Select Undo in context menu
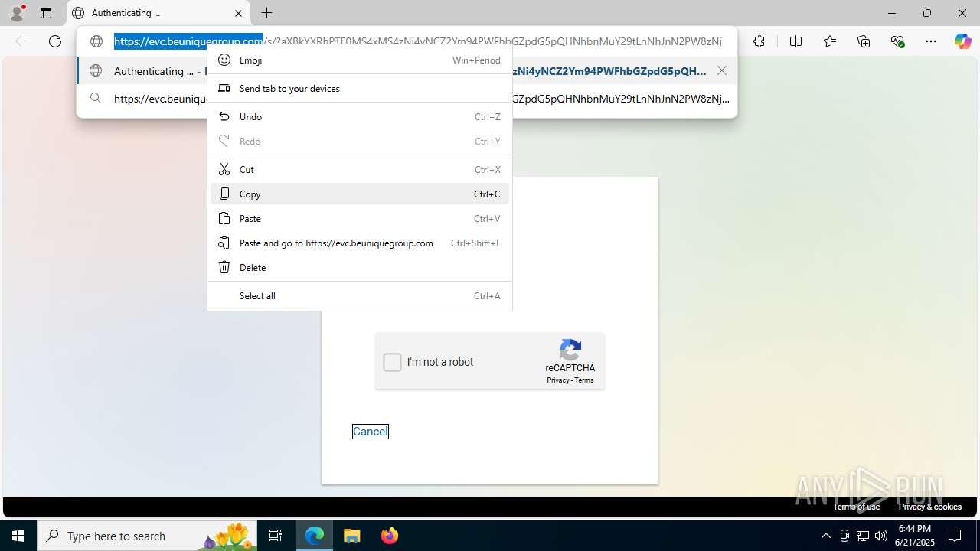This screenshot has width=980, height=551. pyautogui.click(x=360, y=116)
